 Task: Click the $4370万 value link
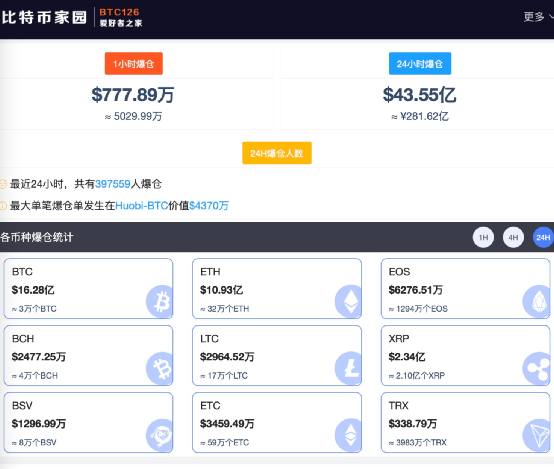coord(209,206)
